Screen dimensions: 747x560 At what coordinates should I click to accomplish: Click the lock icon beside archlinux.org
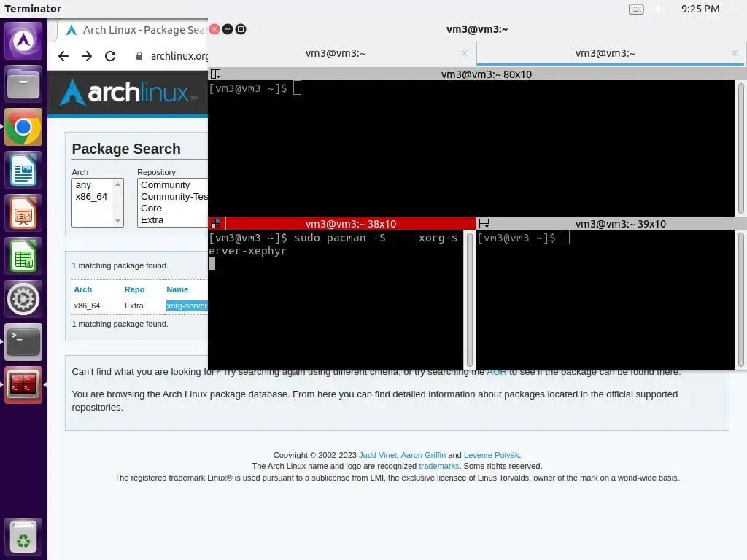(x=139, y=56)
